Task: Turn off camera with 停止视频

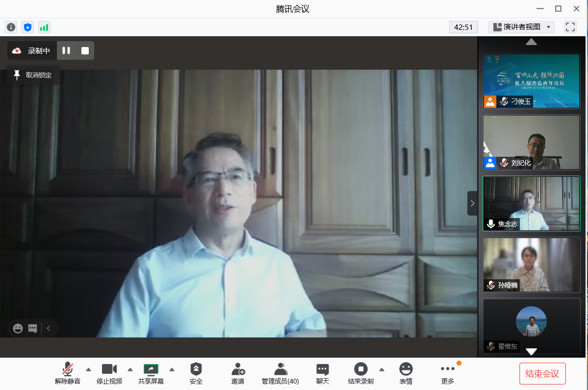Action: (x=109, y=374)
